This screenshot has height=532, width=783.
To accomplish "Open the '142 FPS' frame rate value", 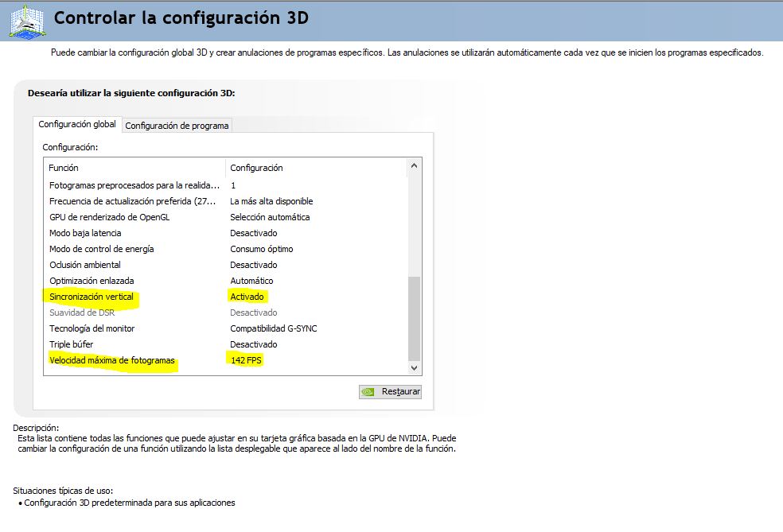I will (246, 360).
